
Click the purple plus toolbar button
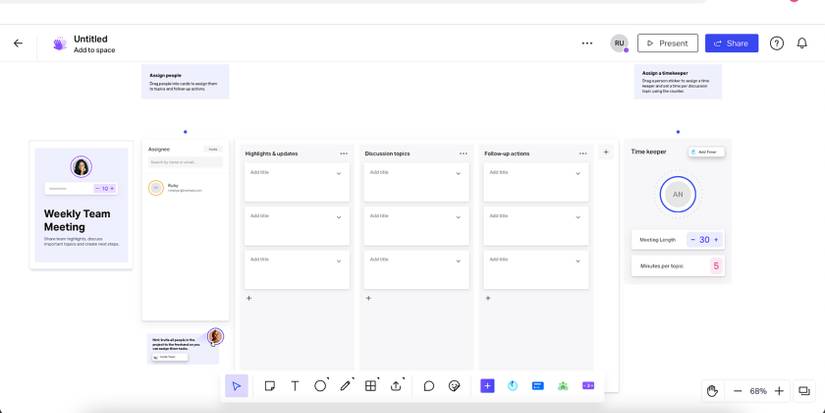coord(487,386)
